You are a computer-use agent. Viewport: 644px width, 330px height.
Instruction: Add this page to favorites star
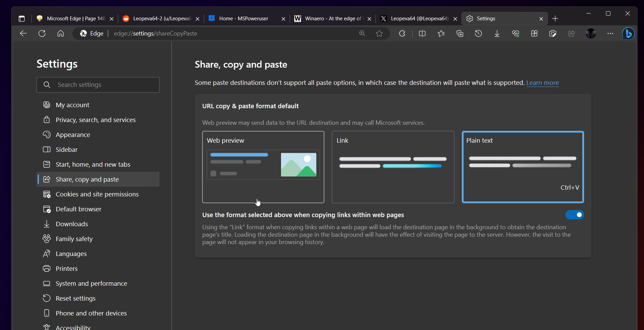click(x=379, y=33)
